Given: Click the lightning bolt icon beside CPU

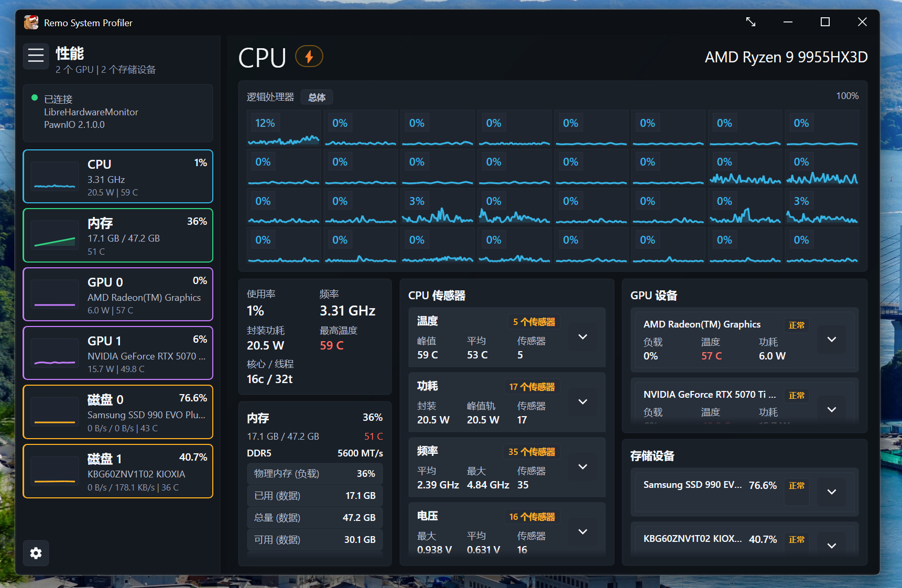Looking at the screenshot, I should (309, 57).
